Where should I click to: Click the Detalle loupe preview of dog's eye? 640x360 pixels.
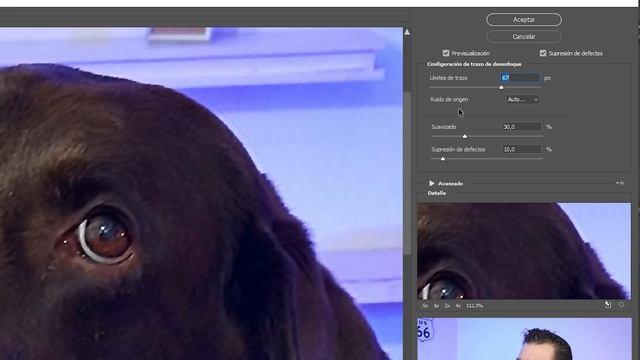(x=524, y=251)
